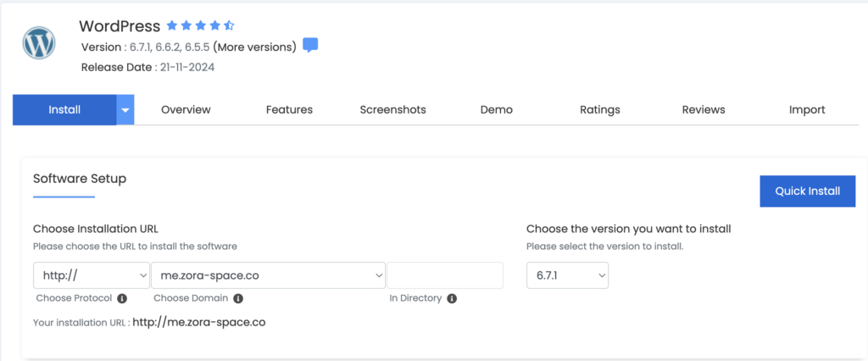Click the WordPress logo icon

(39, 43)
